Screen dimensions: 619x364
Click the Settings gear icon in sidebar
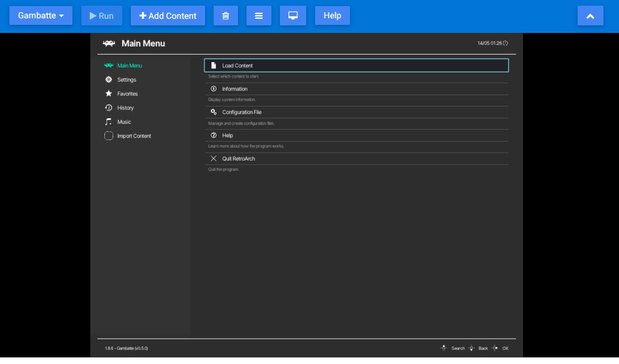click(109, 79)
